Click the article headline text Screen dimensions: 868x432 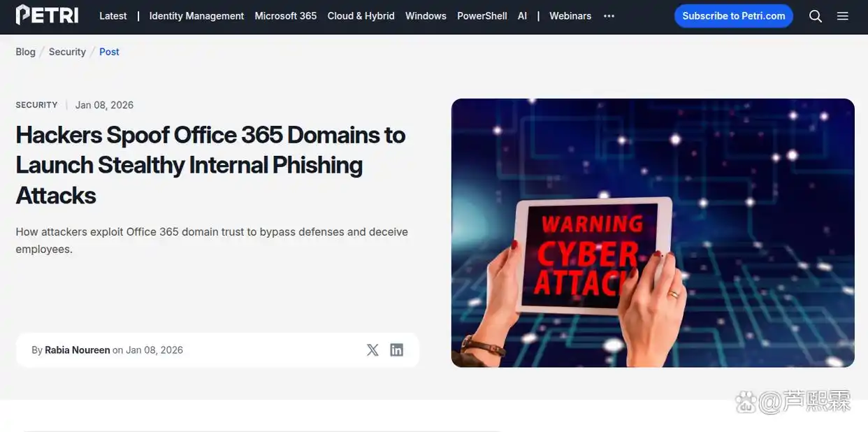210,165
